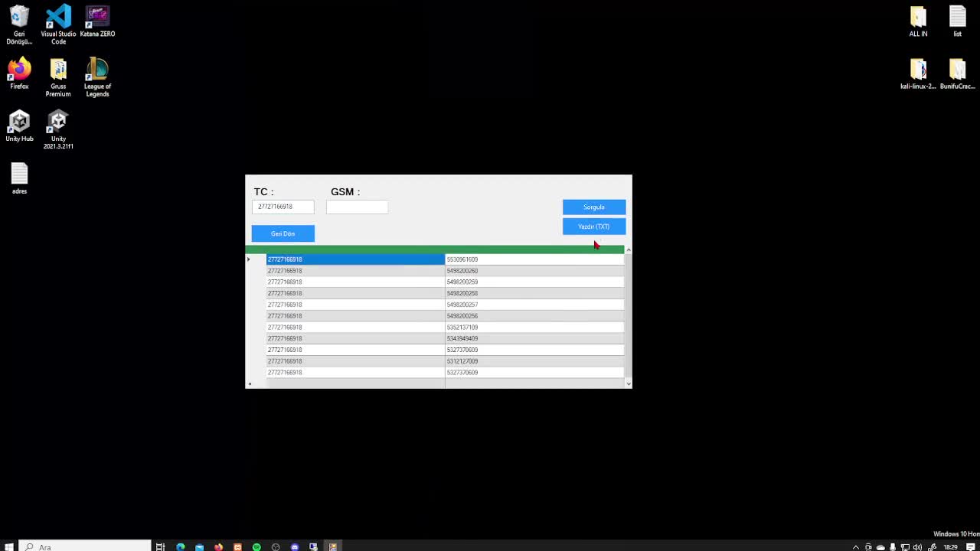Viewport: 980px width, 551px height.
Task: Click the new-row asterisk header in grid
Action: 256,383
